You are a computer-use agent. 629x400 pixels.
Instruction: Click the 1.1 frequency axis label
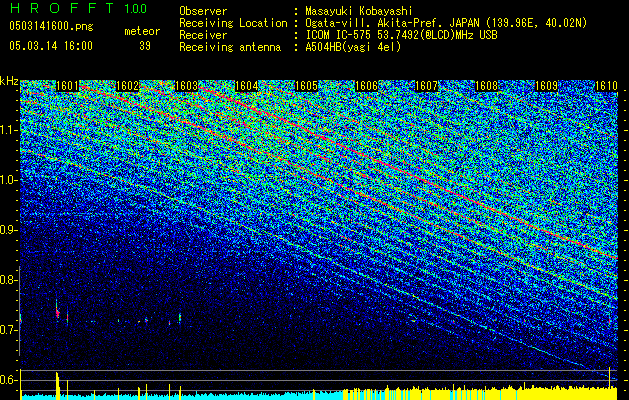8,130
